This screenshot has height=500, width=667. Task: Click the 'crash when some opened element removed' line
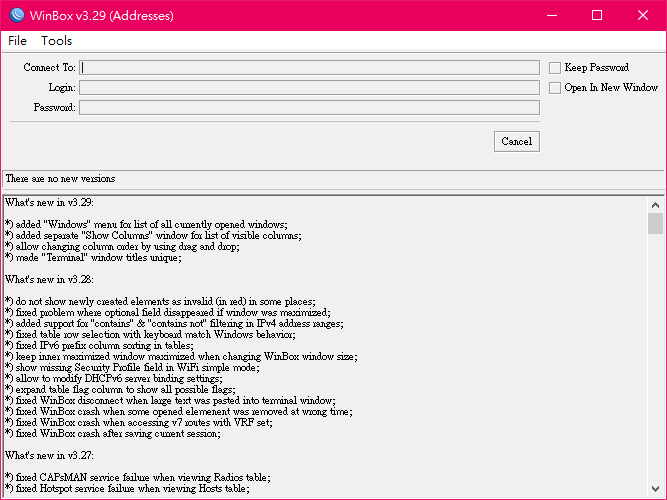[x=179, y=412]
